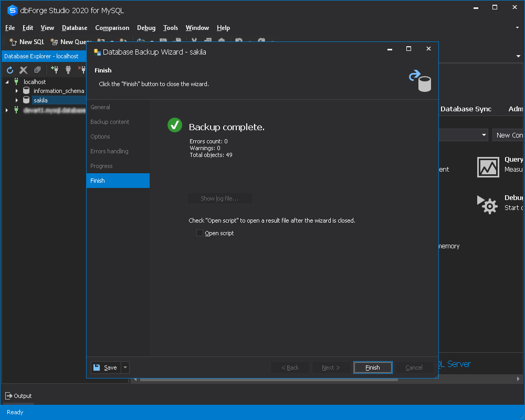Open the Database menu
Image resolution: width=525 pixels, height=420 pixels.
click(x=75, y=28)
